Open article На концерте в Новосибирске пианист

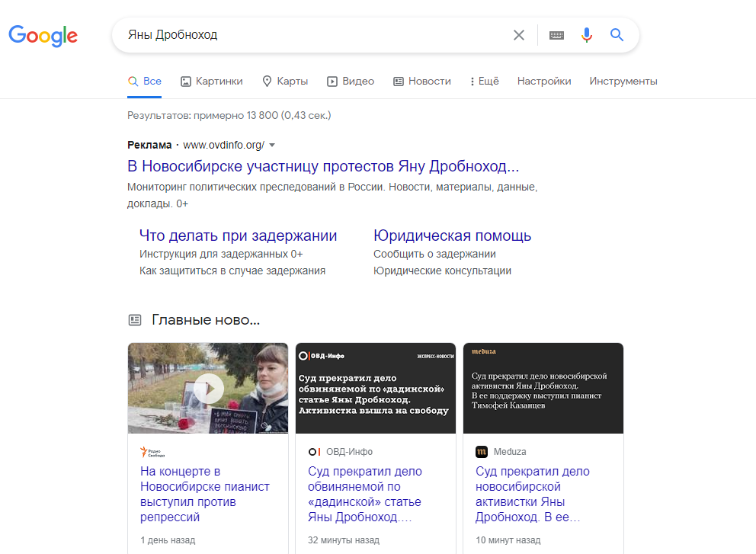205,494
